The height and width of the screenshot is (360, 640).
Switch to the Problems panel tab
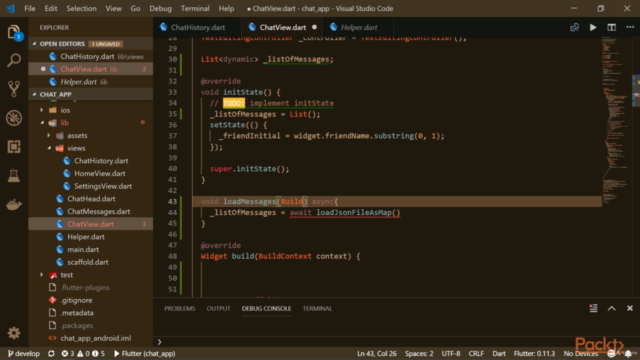[x=180, y=309]
